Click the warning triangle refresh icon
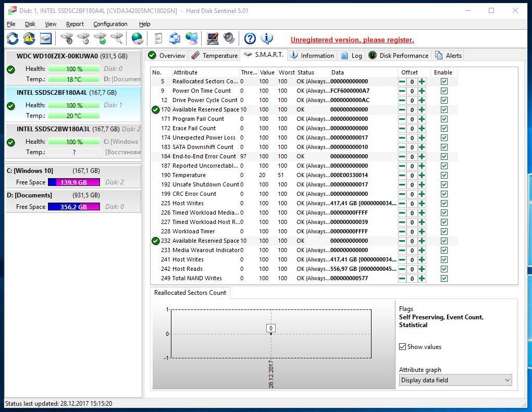This screenshot has height=412, width=532. coord(29,39)
